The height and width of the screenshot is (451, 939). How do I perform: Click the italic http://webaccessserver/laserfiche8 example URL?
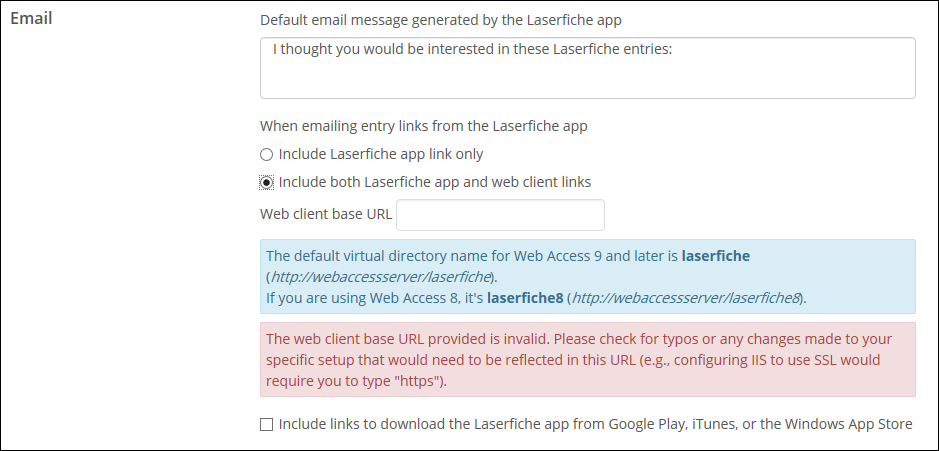pyautogui.click(x=686, y=298)
